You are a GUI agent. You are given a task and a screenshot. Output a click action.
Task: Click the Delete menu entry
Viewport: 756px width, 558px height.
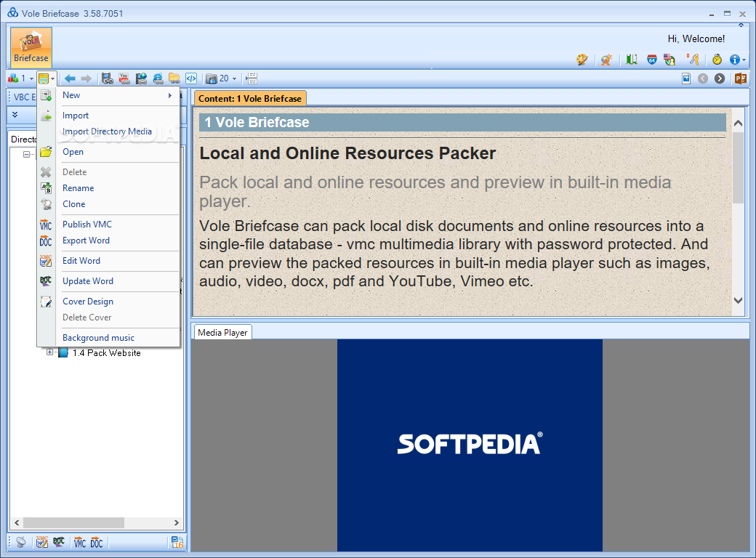pyautogui.click(x=108, y=172)
